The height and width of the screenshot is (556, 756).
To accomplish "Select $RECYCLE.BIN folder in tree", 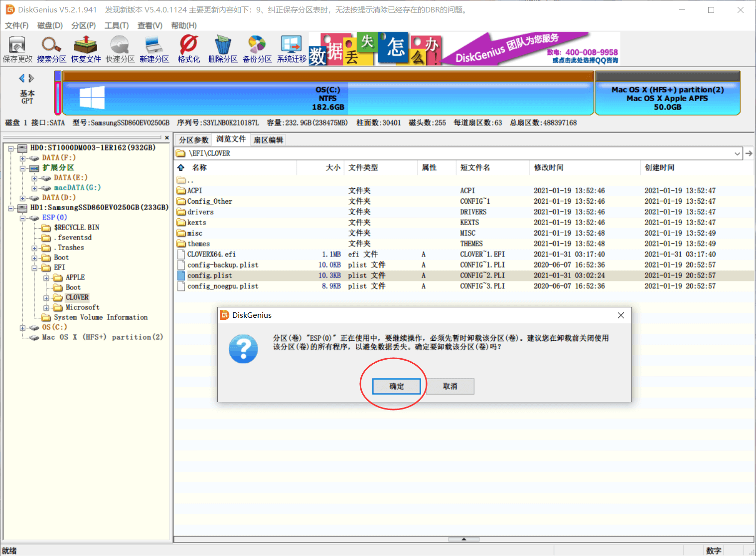I will [76, 228].
